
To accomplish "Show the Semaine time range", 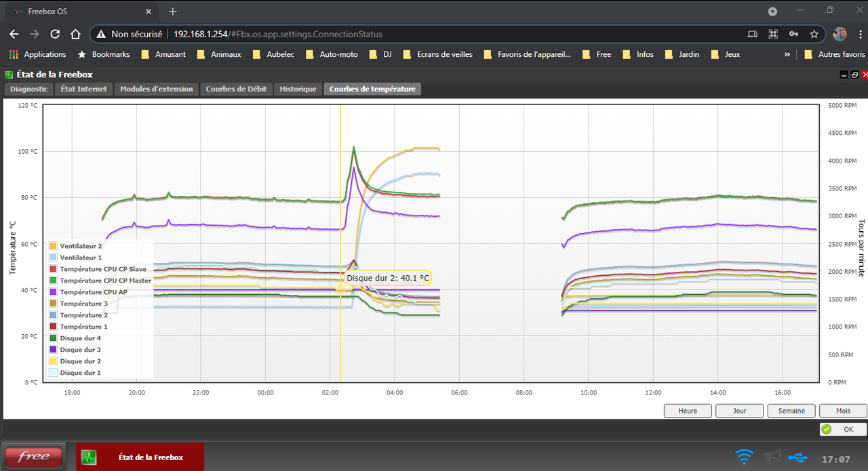I will pyautogui.click(x=792, y=411).
